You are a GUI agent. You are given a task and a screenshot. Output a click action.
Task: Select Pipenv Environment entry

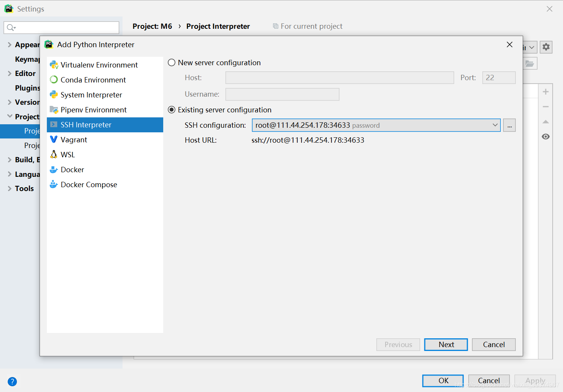(105, 110)
